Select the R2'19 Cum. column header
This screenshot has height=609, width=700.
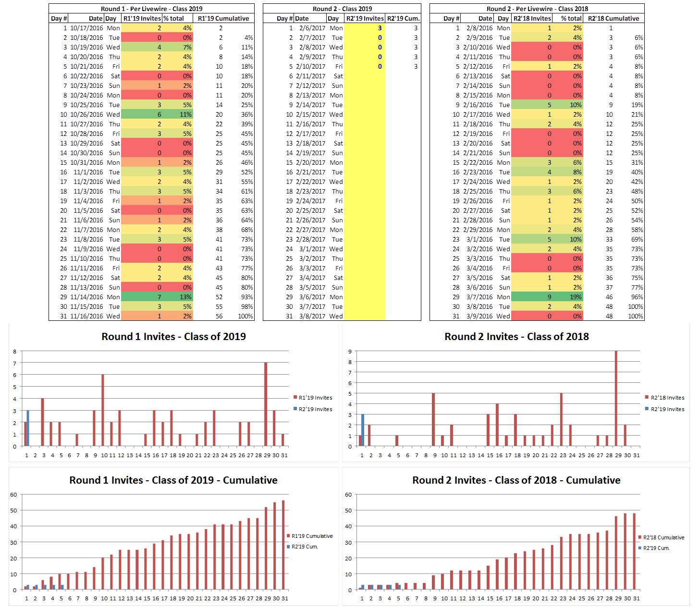[x=403, y=18]
